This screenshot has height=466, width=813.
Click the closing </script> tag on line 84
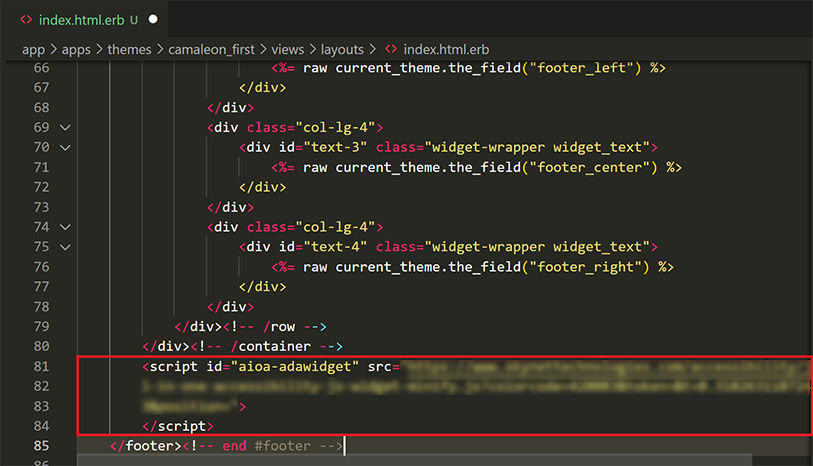[178, 426]
